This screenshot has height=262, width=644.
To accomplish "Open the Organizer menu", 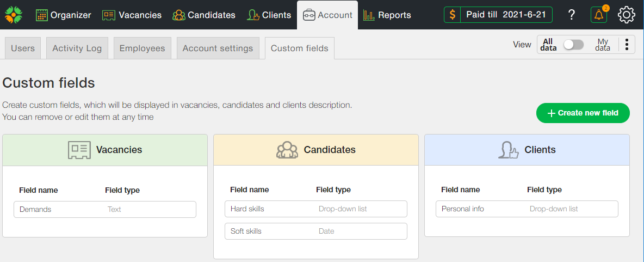I will click(64, 15).
